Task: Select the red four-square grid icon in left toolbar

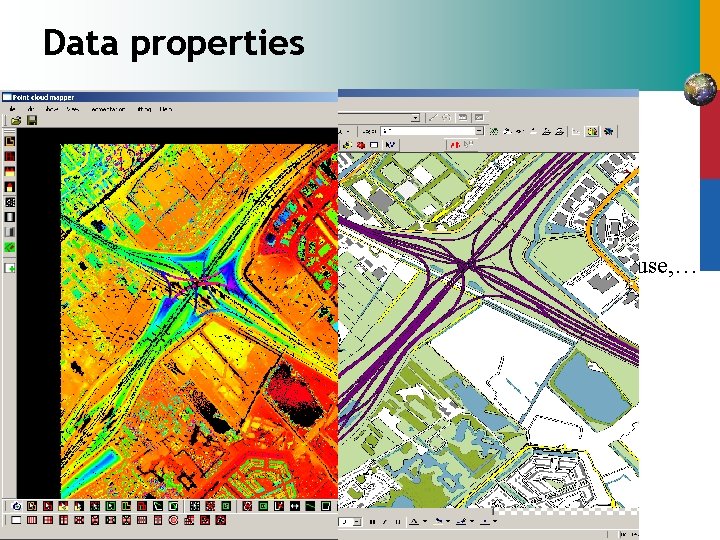Action: pyautogui.click(x=10, y=157)
